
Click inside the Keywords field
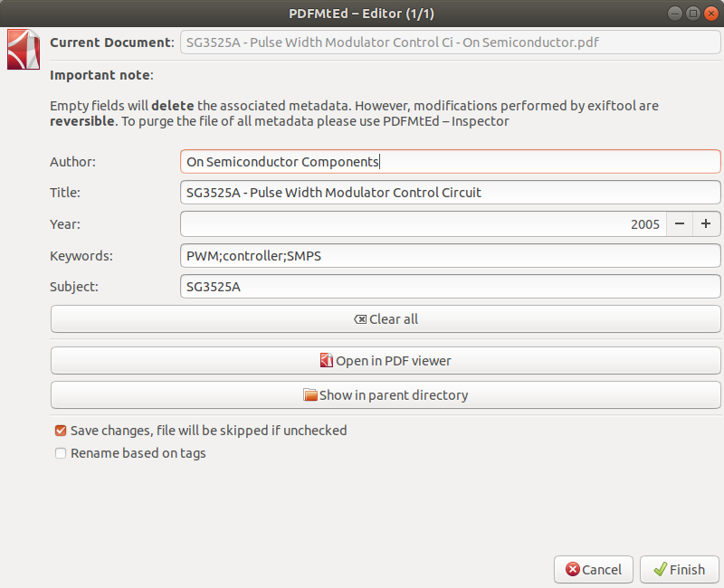(407, 255)
